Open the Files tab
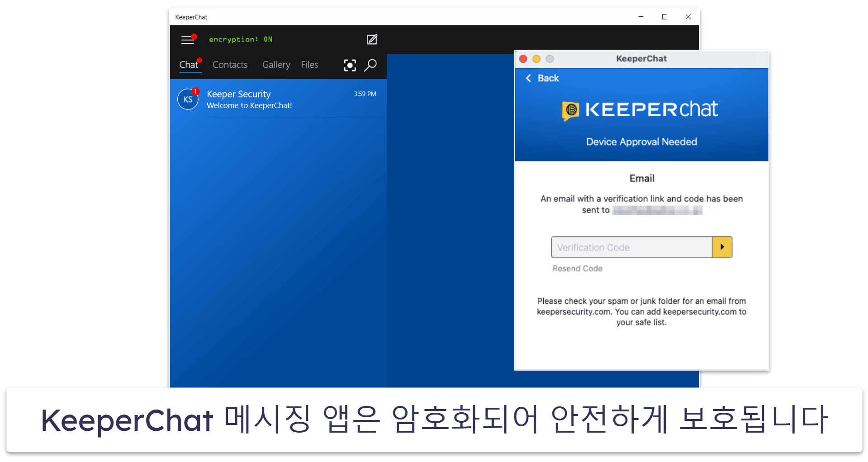The image size is (868, 462). click(309, 65)
